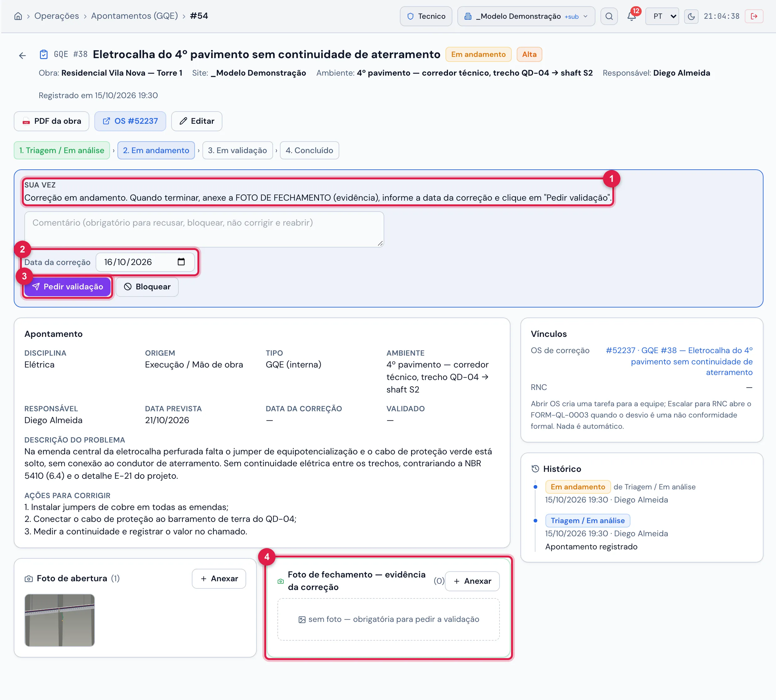The width and height of the screenshot is (776, 700).
Task: Click the back arrow beside the GQE title
Action: click(22, 55)
